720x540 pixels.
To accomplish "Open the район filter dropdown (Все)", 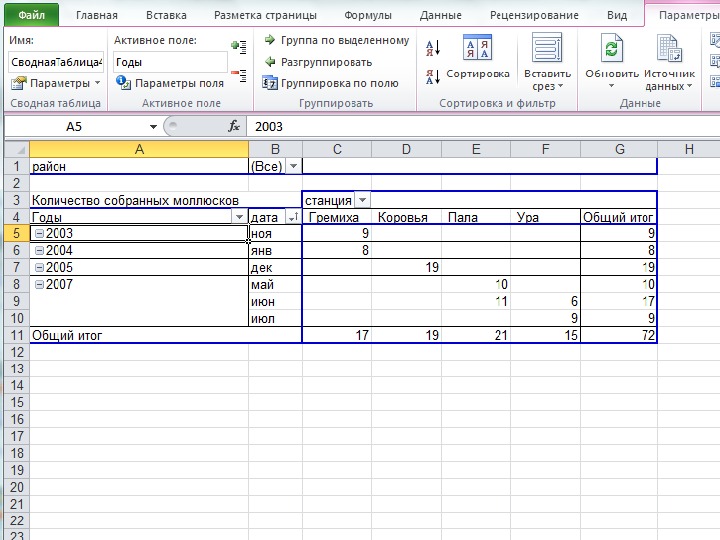I will pyautogui.click(x=293, y=167).
